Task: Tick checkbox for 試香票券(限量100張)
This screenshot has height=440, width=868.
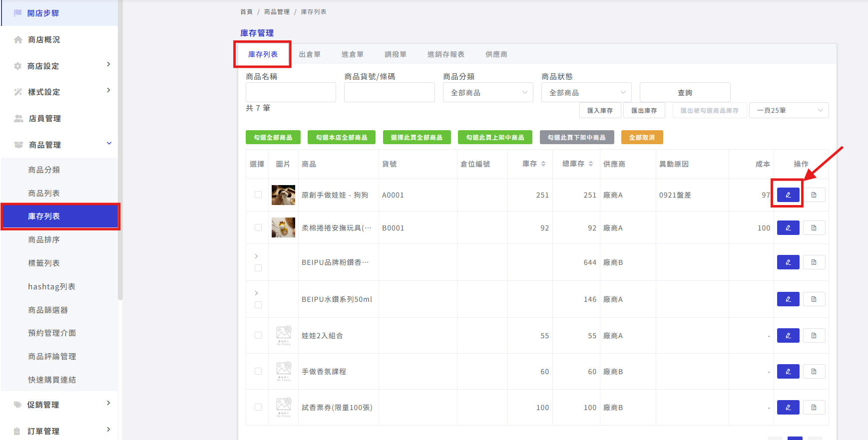Action: point(258,407)
